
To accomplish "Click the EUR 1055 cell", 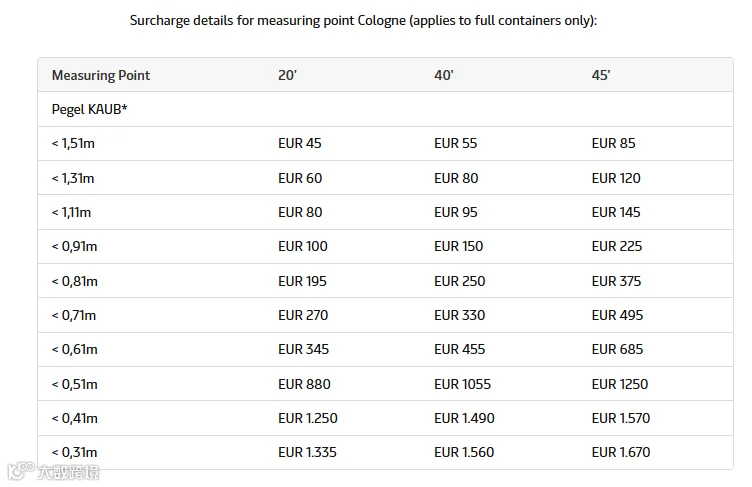I will tap(462, 384).
